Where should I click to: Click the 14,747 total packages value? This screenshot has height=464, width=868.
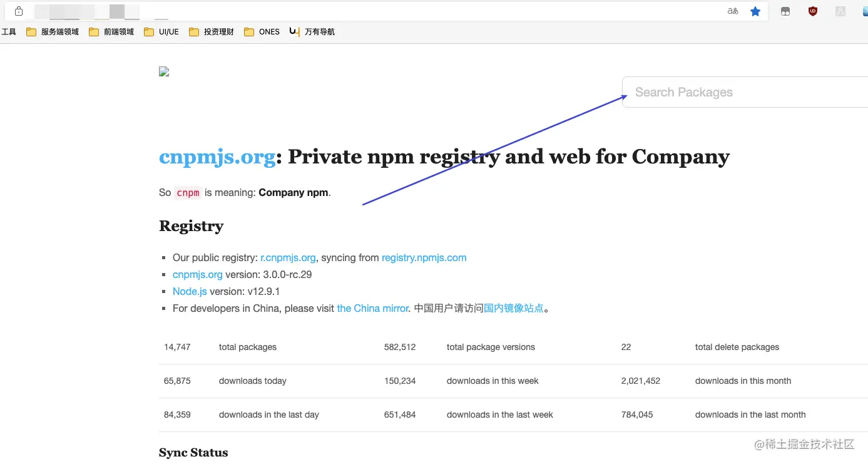(x=177, y=347)
